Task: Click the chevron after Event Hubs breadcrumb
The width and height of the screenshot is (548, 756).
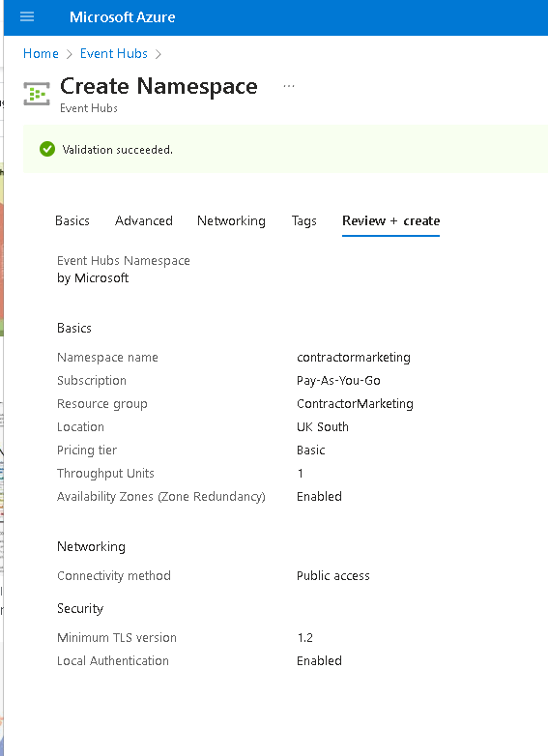Action: coord(159,54)
